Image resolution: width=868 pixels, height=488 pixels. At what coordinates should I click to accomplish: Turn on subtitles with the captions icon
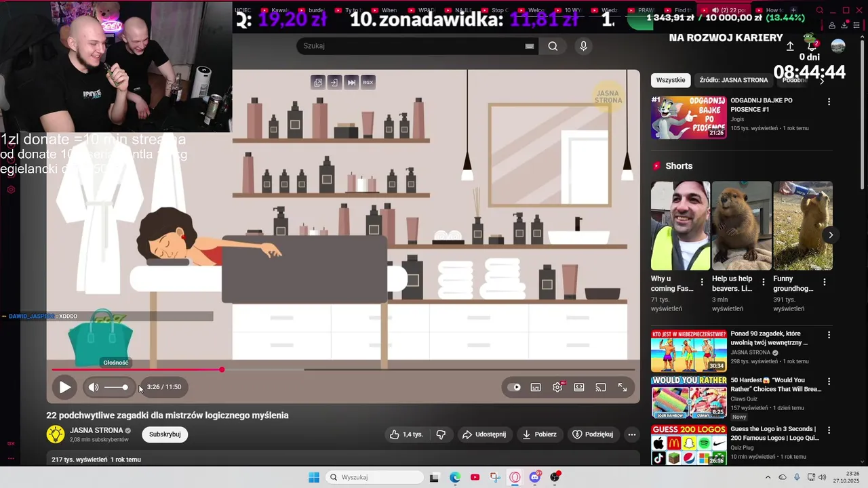coord(536,388)
